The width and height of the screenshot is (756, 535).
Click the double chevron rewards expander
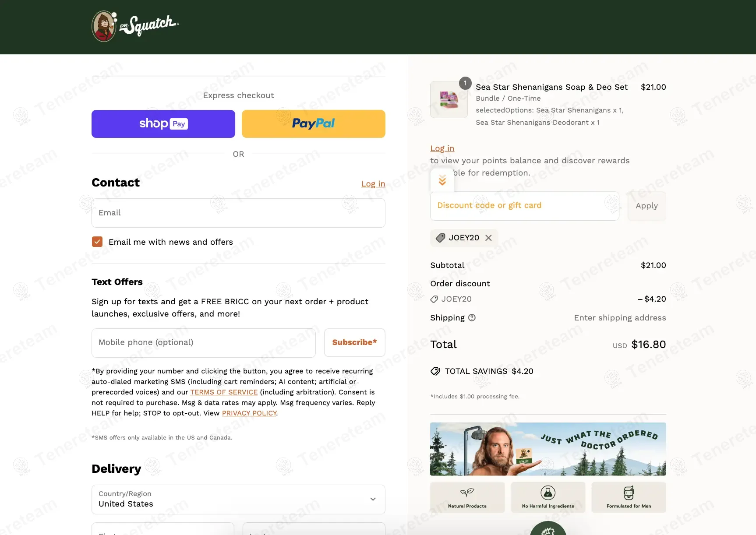[x=442, y=180]
